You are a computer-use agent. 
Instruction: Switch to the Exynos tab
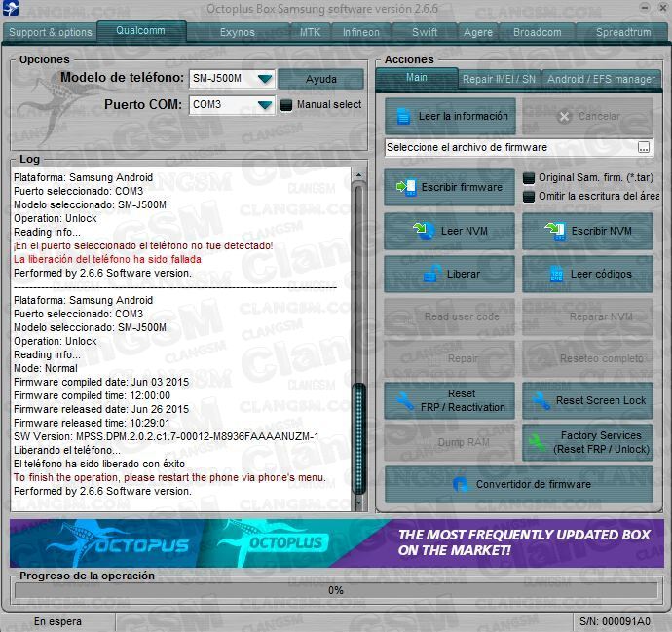tap(237, 32)
